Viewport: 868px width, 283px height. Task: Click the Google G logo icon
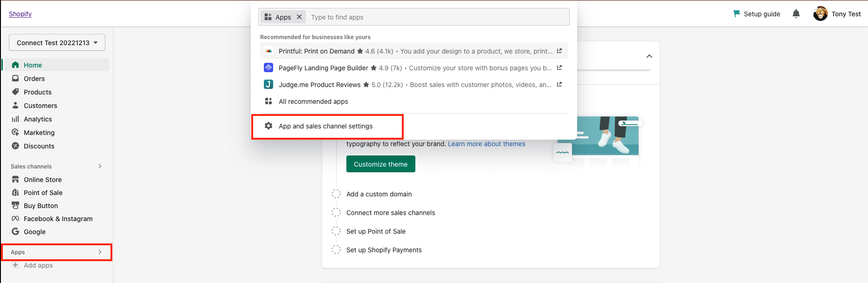point(15,232)
